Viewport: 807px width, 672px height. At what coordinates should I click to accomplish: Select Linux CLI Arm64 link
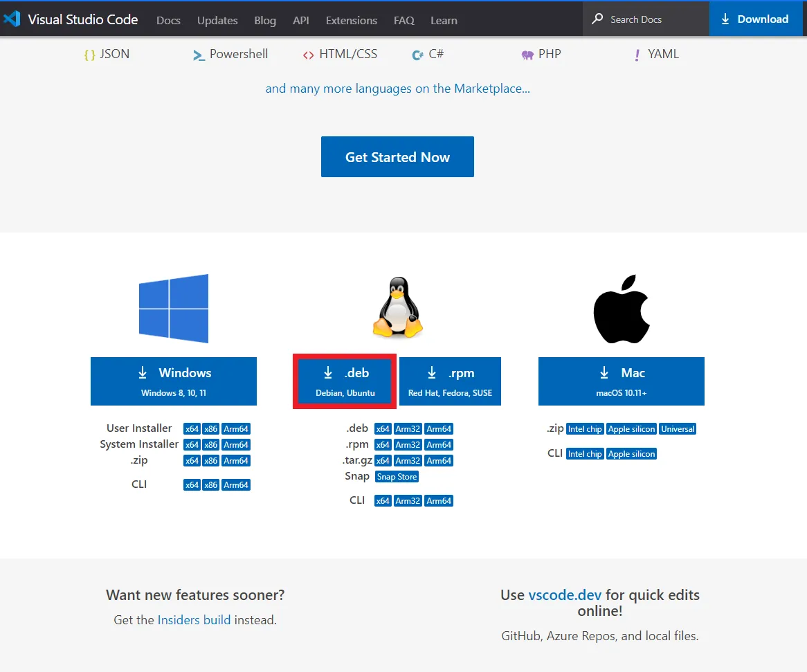(x=439, y=500)
